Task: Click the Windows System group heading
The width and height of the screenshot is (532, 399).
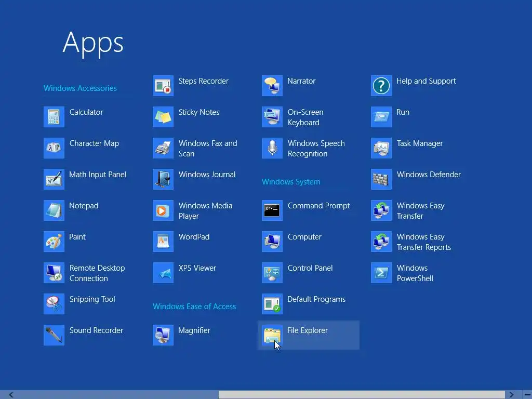Action: pos(291,182)
